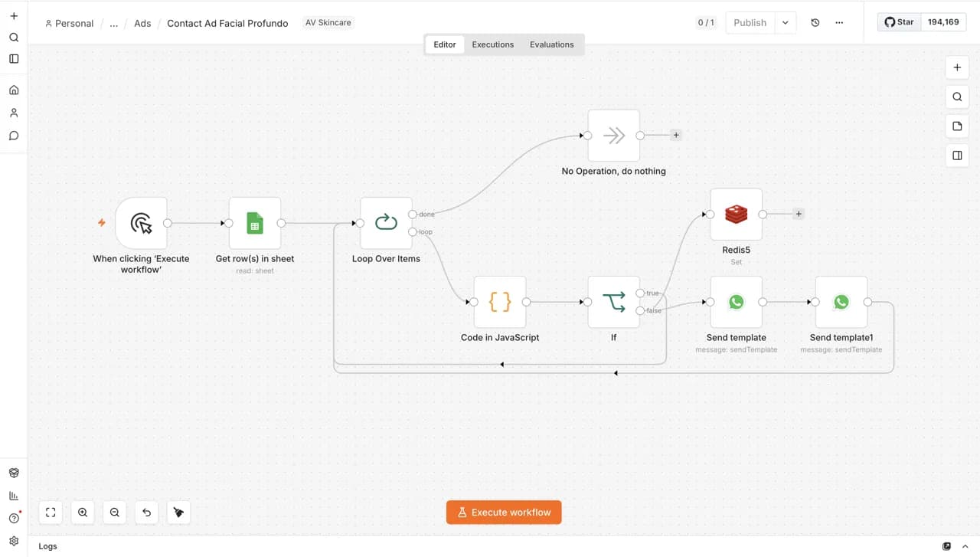Screen dimensions: 980x557
Task: Add a sticky note on canvas
Action: pos(957,126)
